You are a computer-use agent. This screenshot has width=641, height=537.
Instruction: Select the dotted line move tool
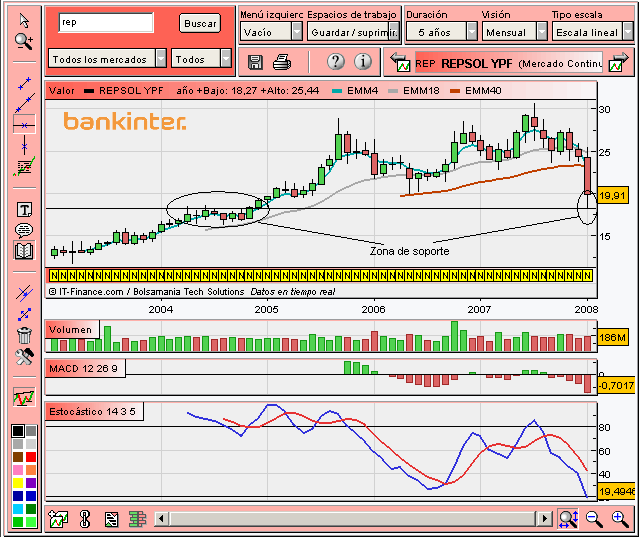coord(25,314)
